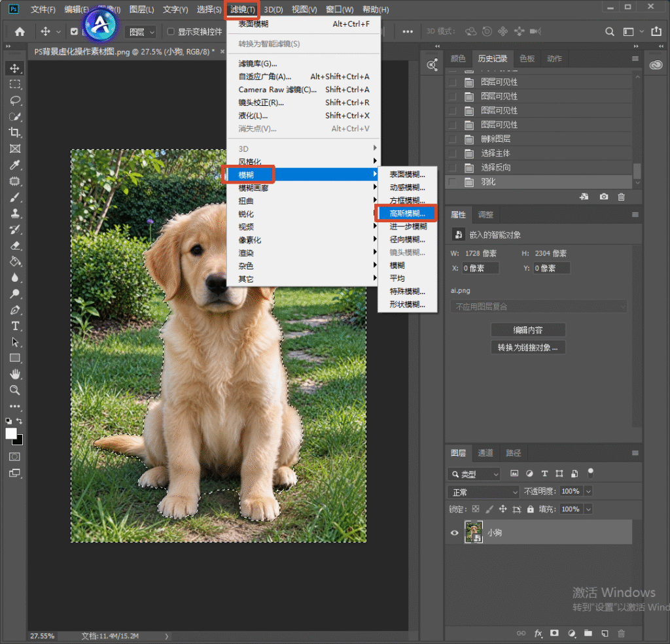Choose 动感模糊 from the submenu
Screen dimensions: 670x644
(407, 188)
